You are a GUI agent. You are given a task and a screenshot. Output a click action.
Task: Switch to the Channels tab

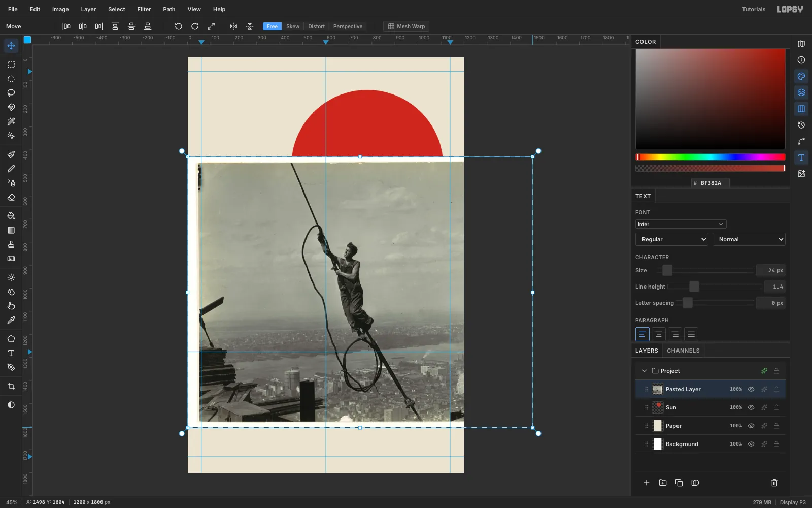pyautogui.click(x=683, y=351)
